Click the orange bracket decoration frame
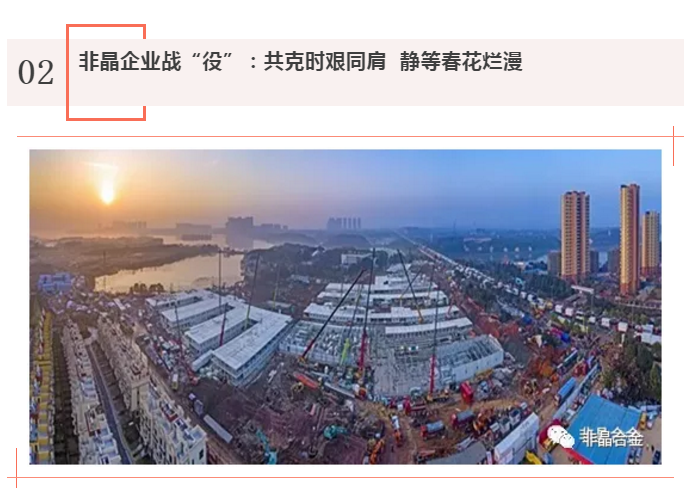 (x=106, y=72)
